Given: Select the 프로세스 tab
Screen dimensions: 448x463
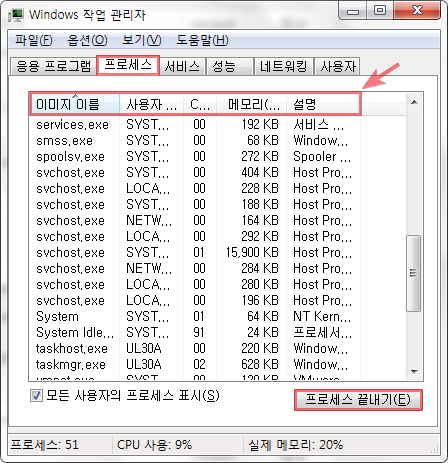Looking at the screenshot, I should (128, 65).
